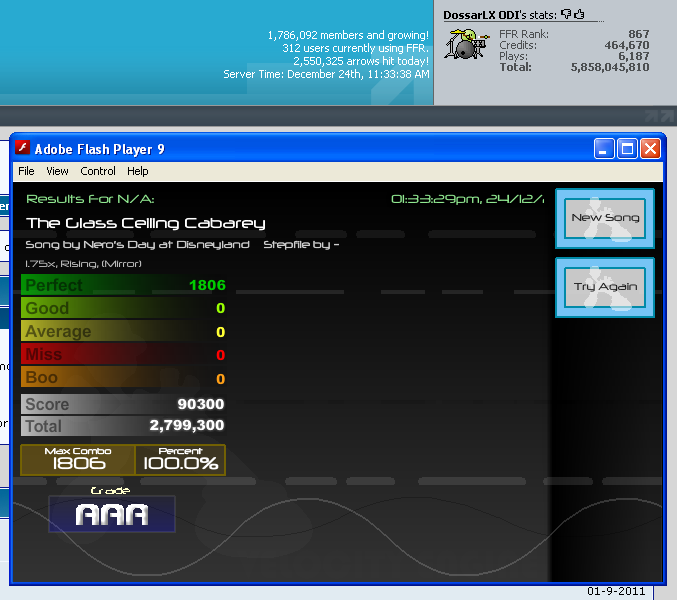Screen dimensions: 677x600
Task: Click the AAA grade badge
Action: click(x=112, y=514)
